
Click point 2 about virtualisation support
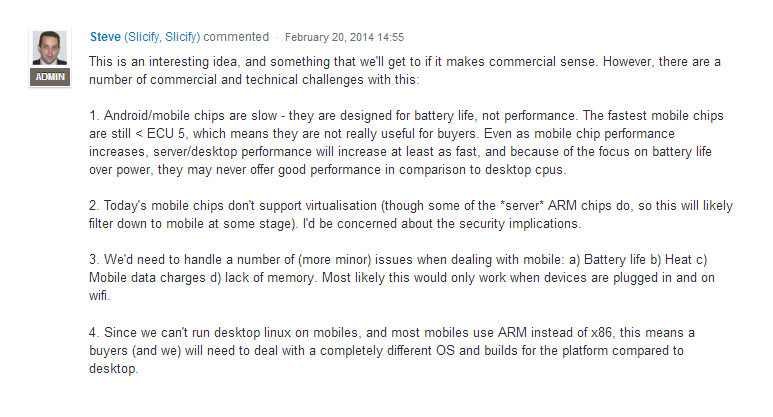tap(411, 214)
